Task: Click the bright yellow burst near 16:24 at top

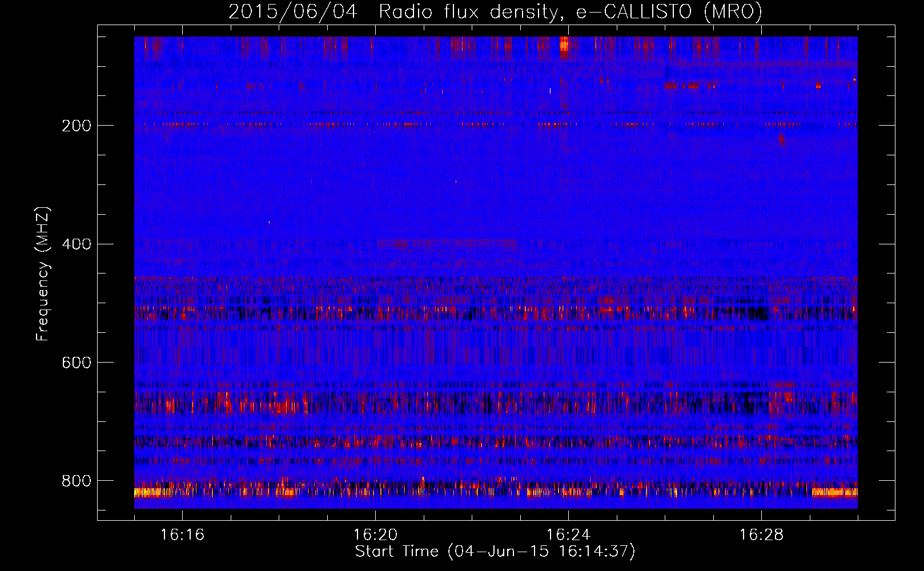Action: pyautogui.click(x=564, y=46)
